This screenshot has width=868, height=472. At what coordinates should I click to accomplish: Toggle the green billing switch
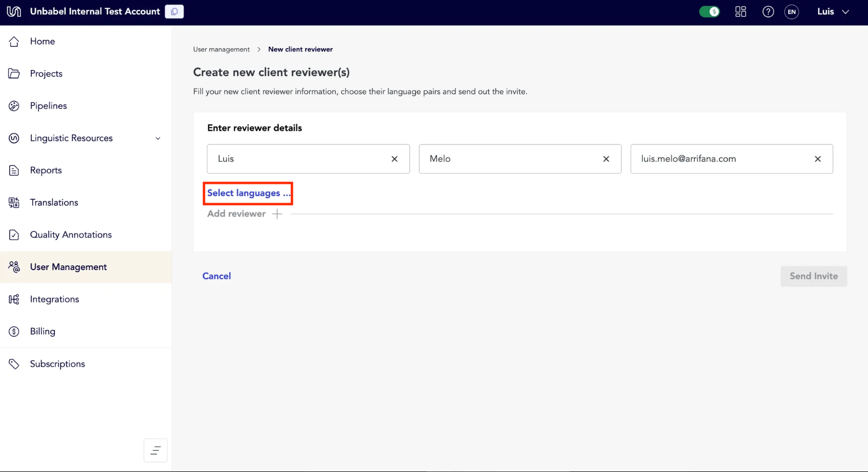pyautogui.click(x=709, y=11)
